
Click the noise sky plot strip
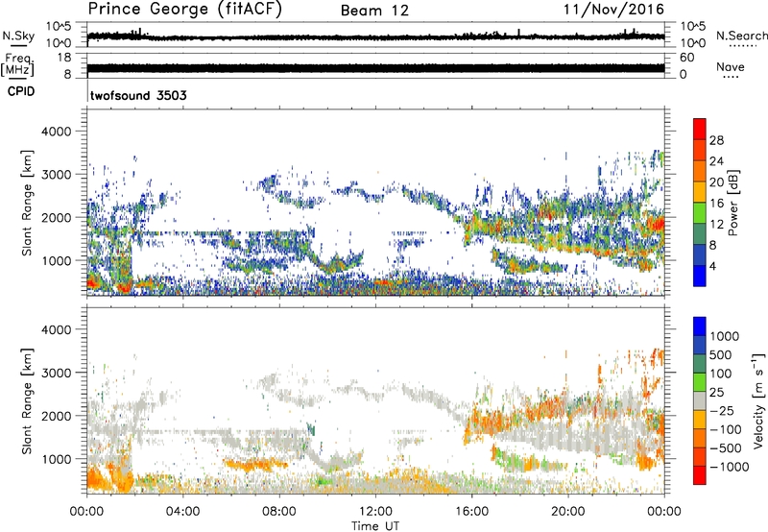tap(375, 36)
